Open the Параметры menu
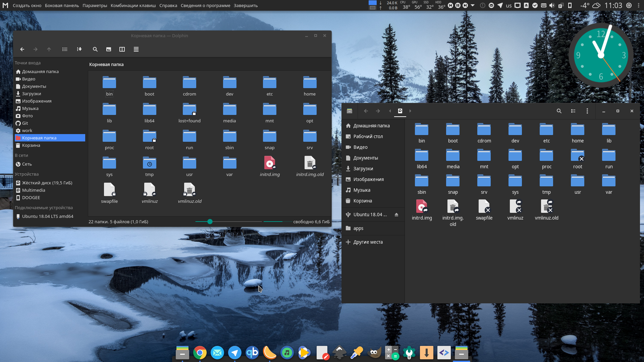This screenshot has width=644, height=362. click(x=95, y=5)
